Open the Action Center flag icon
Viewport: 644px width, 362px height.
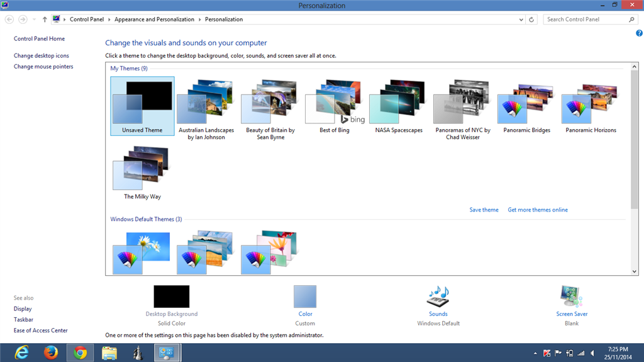(558, 353)
